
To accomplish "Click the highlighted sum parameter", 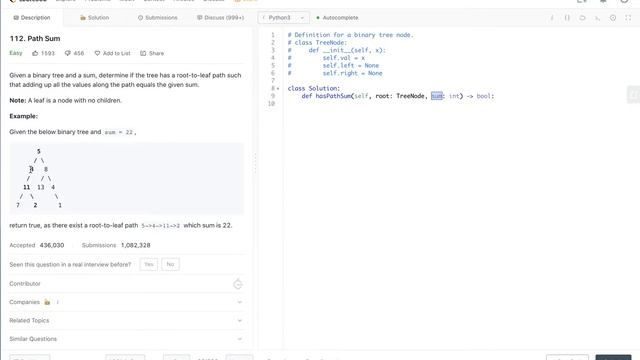I will point(437,96).
